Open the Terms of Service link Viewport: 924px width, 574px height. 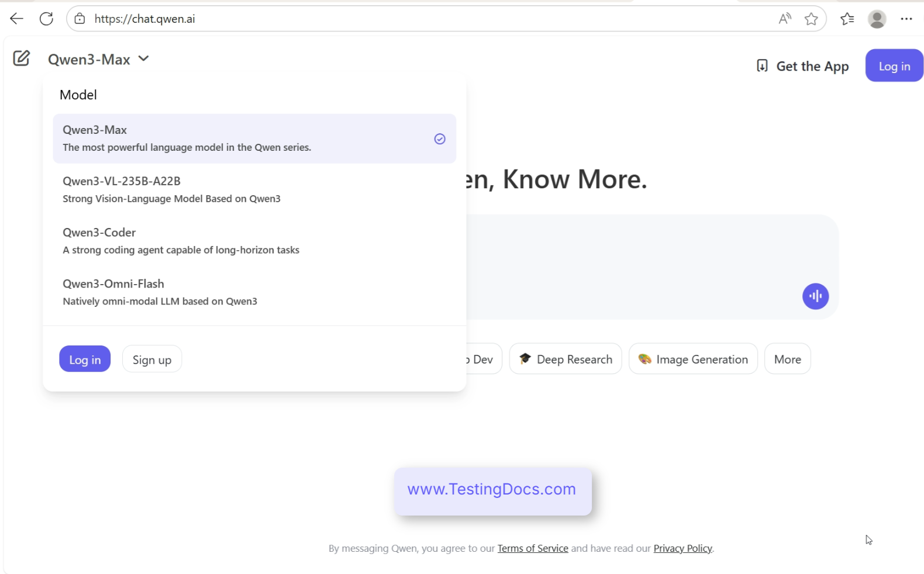[532, 548]
